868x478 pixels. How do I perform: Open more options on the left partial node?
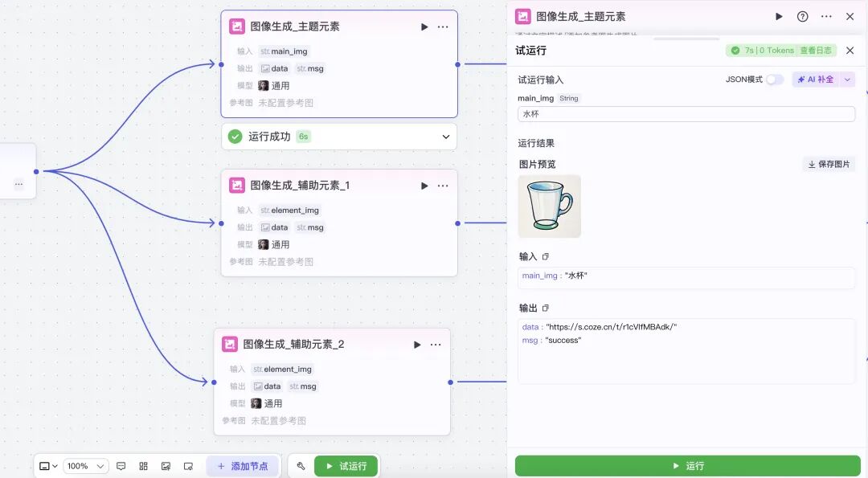(x=18, y=184)
